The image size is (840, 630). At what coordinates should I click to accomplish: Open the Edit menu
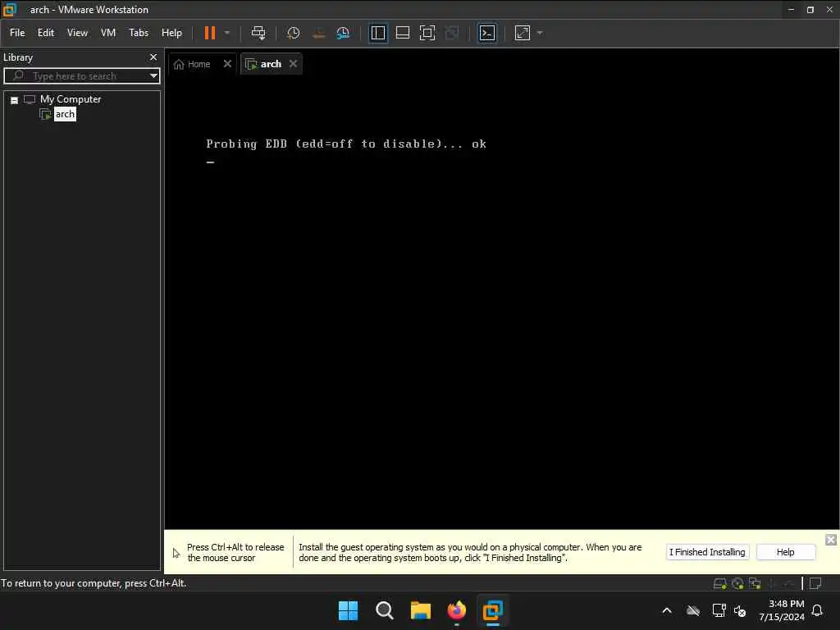(x=46, y=33)
